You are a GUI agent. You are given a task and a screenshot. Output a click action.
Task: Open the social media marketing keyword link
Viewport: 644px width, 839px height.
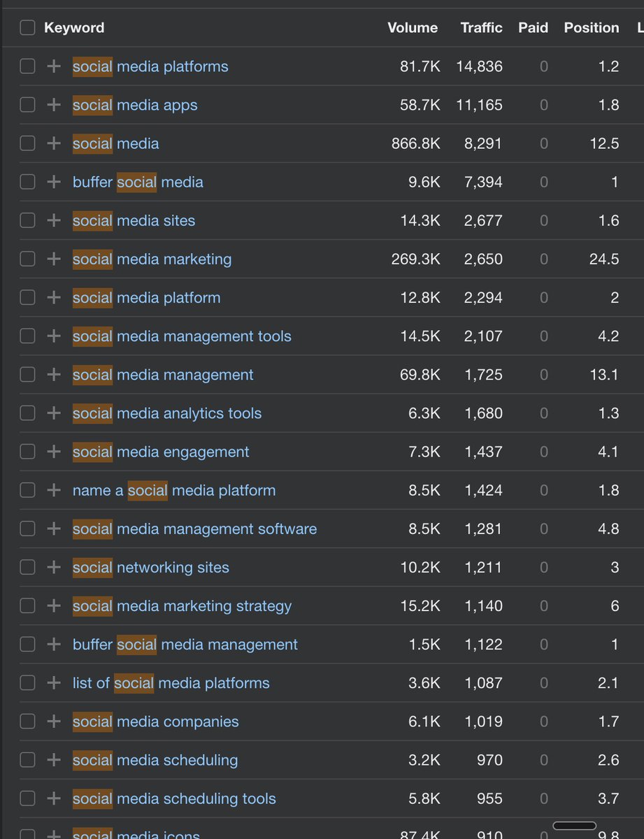(152, 259)
